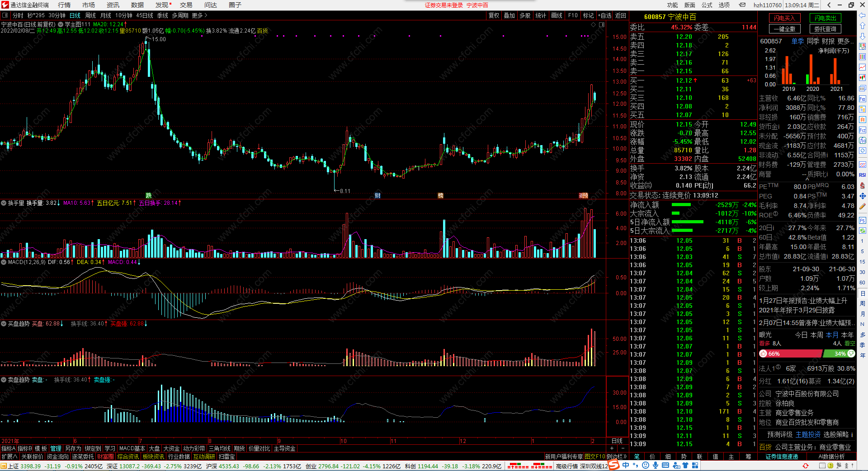Switch to the 资金流向 tab

click(57, 457)
